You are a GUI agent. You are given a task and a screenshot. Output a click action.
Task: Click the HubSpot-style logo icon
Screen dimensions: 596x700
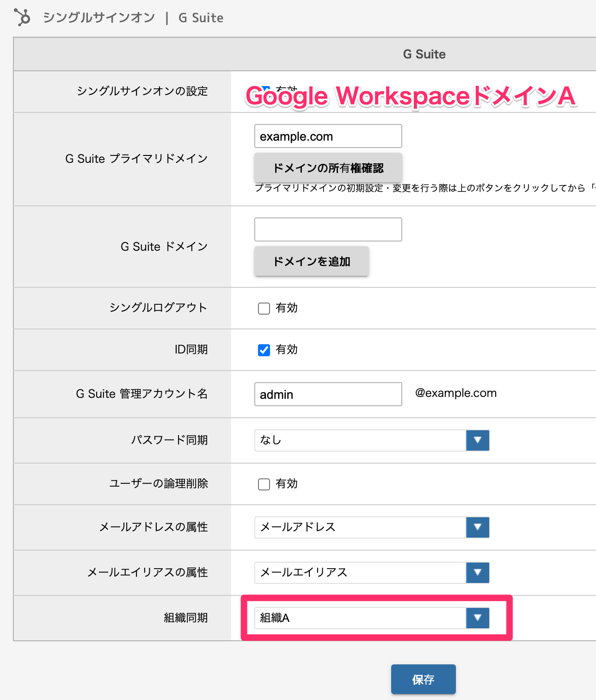pos(22,18)
